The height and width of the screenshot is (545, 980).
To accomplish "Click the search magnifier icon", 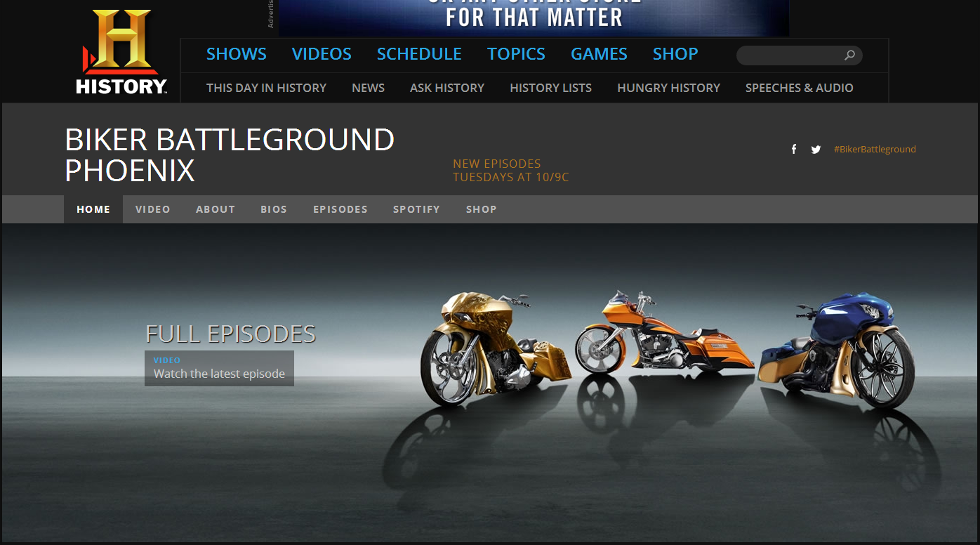I will 849,55.
